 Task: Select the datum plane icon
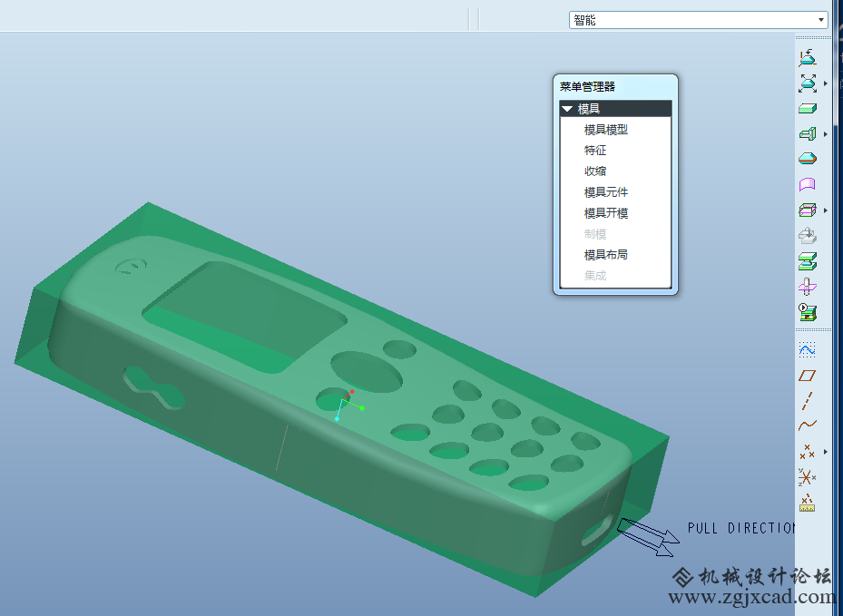pos(808,376)
